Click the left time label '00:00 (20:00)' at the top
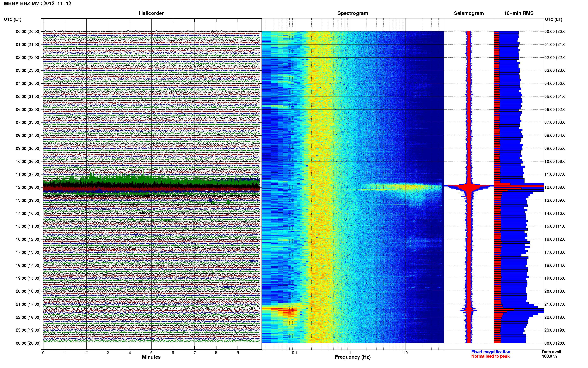 pos(28,31)
